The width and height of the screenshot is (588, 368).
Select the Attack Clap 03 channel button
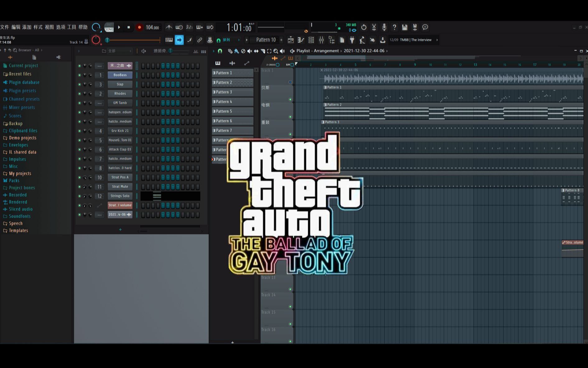pyautogui.click(x=120, y=150)
